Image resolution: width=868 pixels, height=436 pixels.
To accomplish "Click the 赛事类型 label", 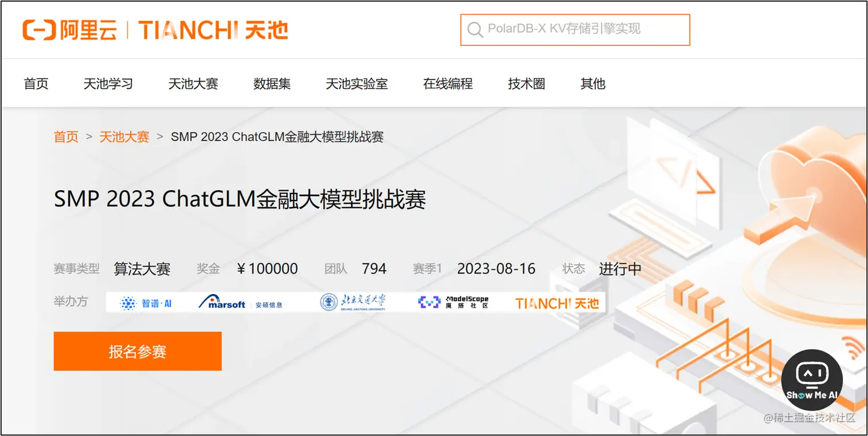I will [76, 268].
